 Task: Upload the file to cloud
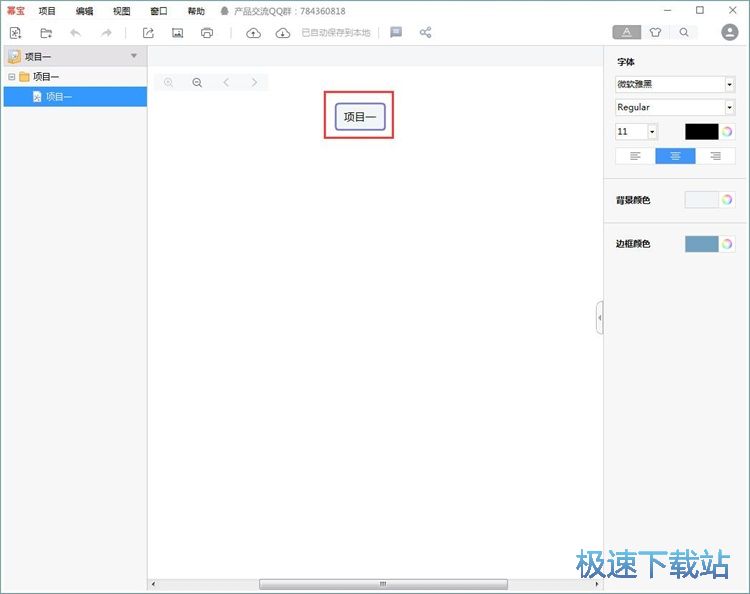coord(254,33)
